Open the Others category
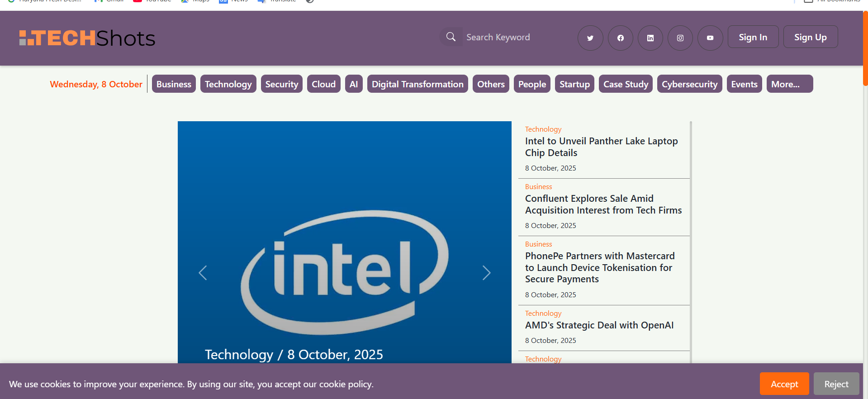This screenshot has width=868, height=399. click(x=491, y=84)
